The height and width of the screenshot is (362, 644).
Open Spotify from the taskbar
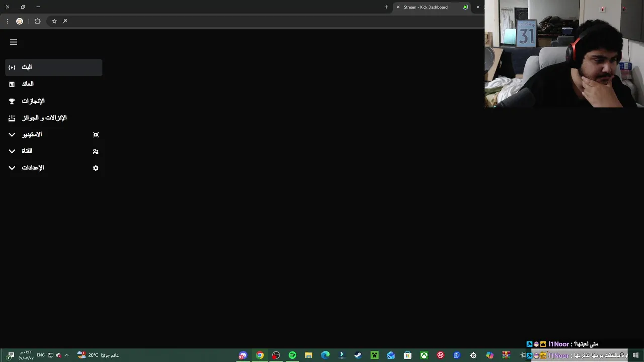click(x=292, y=355)
